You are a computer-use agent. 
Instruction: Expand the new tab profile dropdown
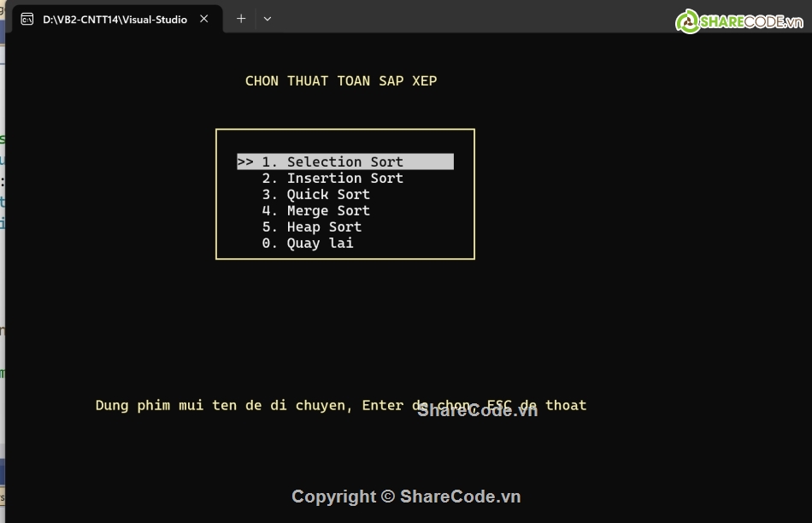(x=268, y=19)
